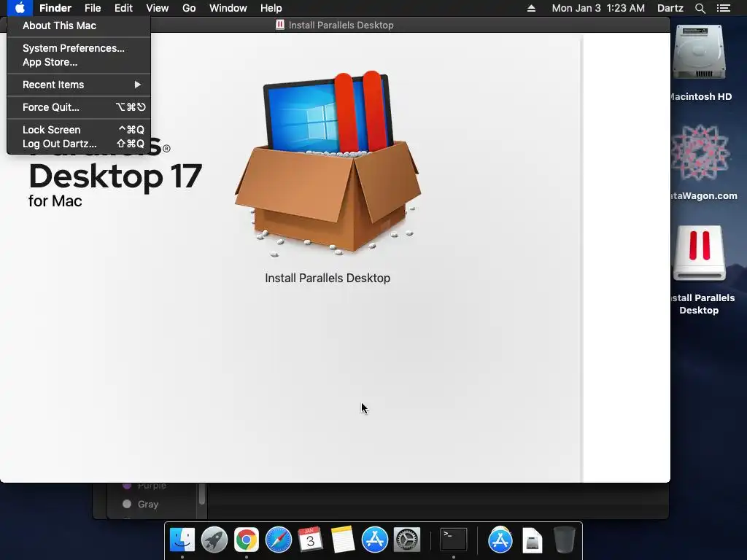Screen dimensions: 747x560
Task: Open Finder from the Dock
Action: (182, 540)
